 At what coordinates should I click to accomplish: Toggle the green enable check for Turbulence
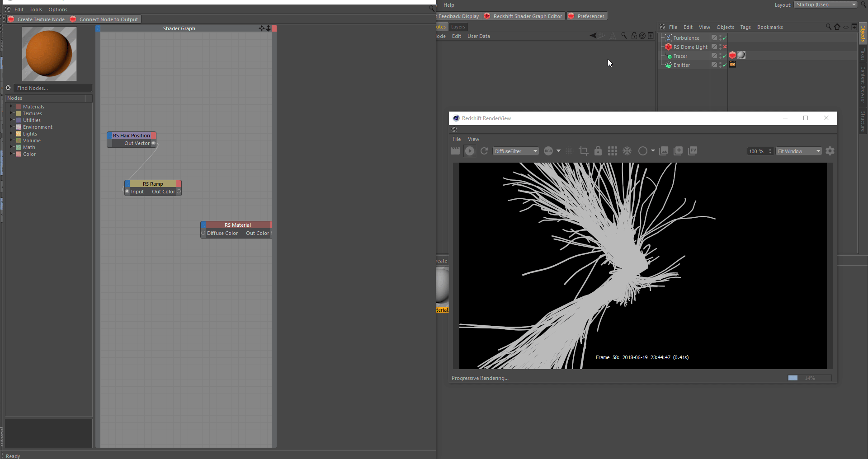click(725, 38)
